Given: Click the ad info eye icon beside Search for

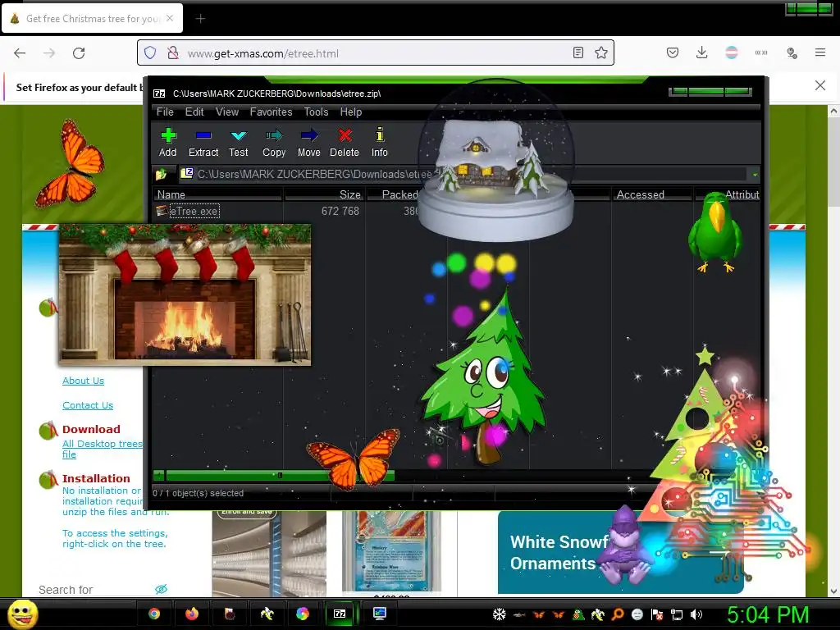Looking at the screenshot, I should (161, 589).
